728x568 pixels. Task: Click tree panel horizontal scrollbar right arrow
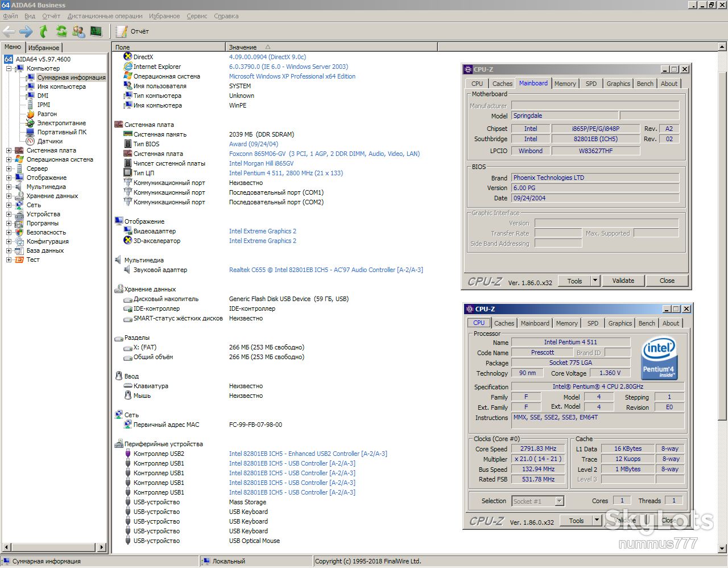click(x=102, y=548)
